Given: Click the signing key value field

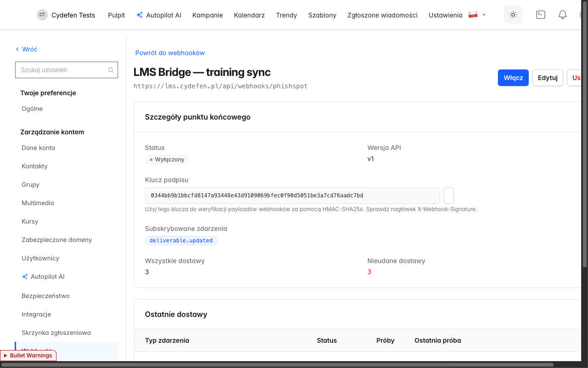Looking at the screenshot, I should [293, 195].
